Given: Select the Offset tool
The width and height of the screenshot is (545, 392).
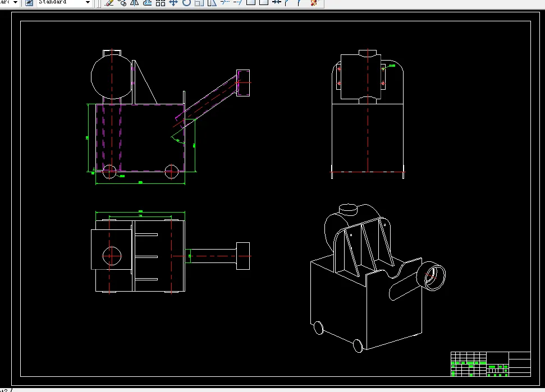Looking at the screenshot, I should [148, 3].
